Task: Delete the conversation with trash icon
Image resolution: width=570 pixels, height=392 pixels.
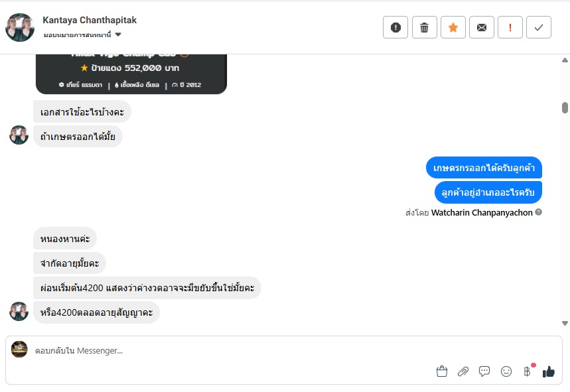Action: coord(425,27)
